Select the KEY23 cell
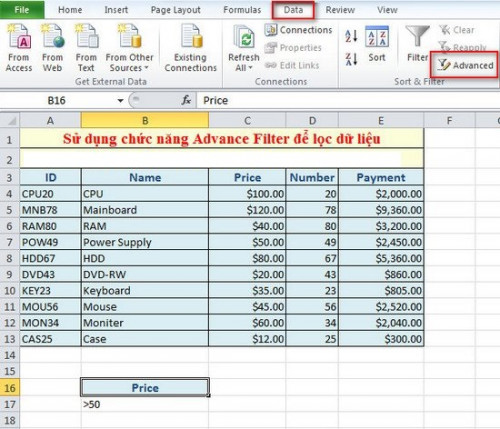The height and width of the screenshot is (429, 500). point(50,291)
